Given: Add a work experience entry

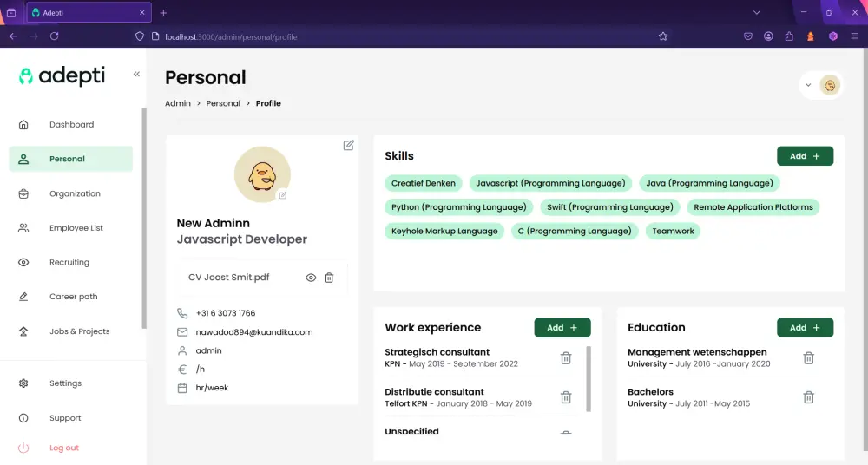Looking at the screenshot, I should pos(562,328).
